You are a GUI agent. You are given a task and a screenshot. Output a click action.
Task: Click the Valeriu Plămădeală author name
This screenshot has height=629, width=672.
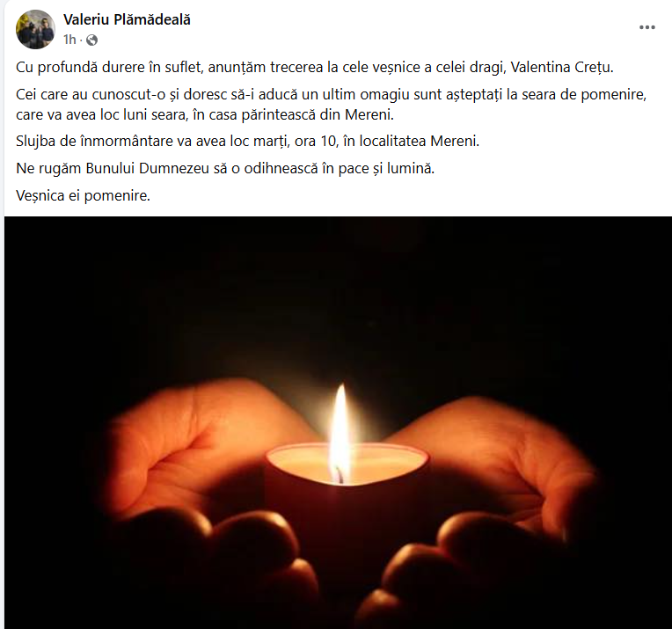pos(127,19)
